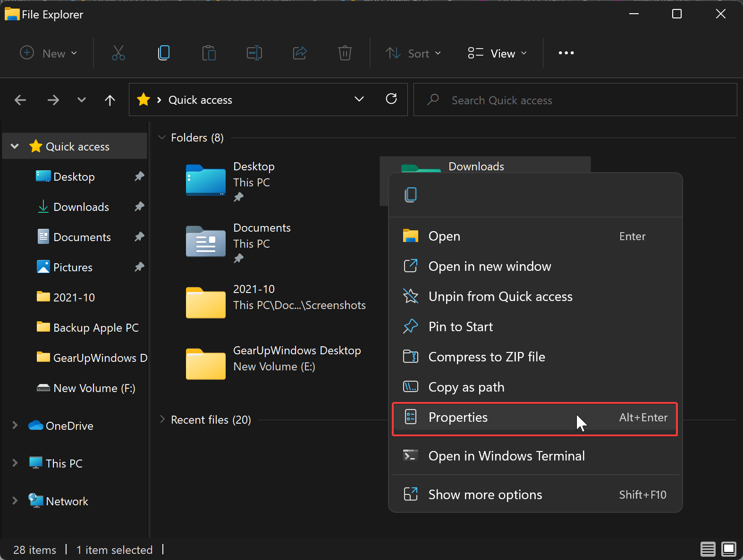This screenshot has height=560, width=743.
Task: Expand Network in the navigation pane
Action: click(x=15, y=501)
